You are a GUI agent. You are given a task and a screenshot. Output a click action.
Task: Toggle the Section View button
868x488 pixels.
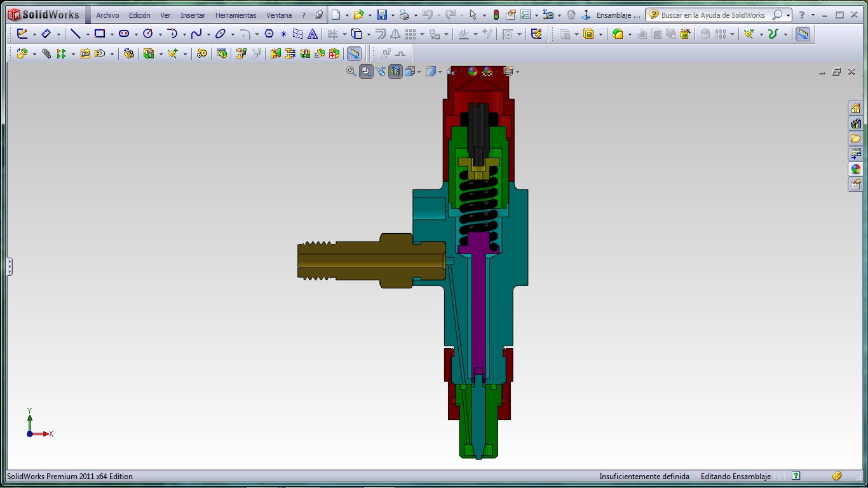pyautogui.click(x=396, y=72)
